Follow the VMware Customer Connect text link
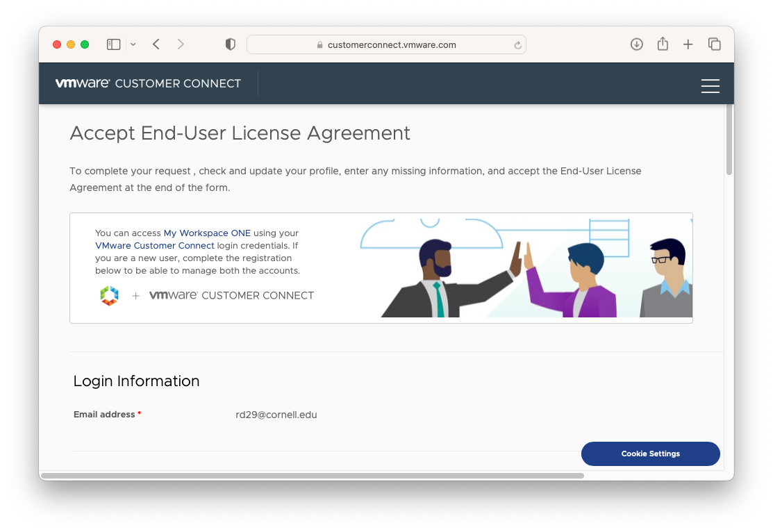The image size is (773, 532). (x=155, y=246)
